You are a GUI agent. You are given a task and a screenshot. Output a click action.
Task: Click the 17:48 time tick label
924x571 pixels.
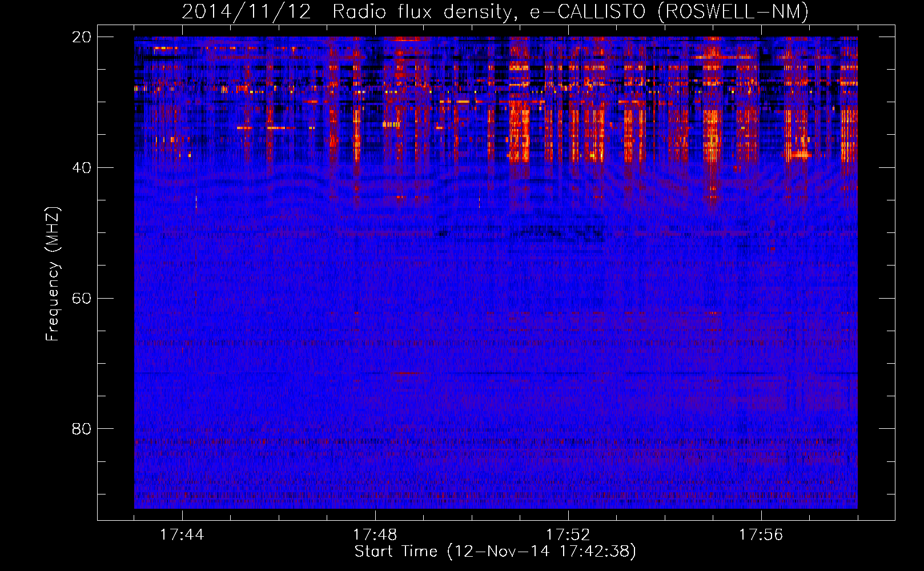pos(375,535)
